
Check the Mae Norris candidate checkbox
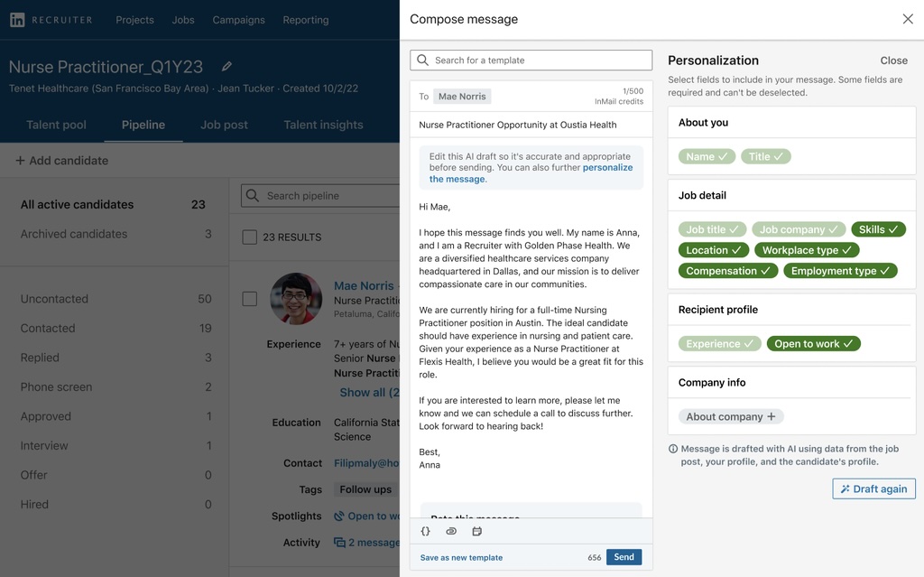(x=250, y=299)
